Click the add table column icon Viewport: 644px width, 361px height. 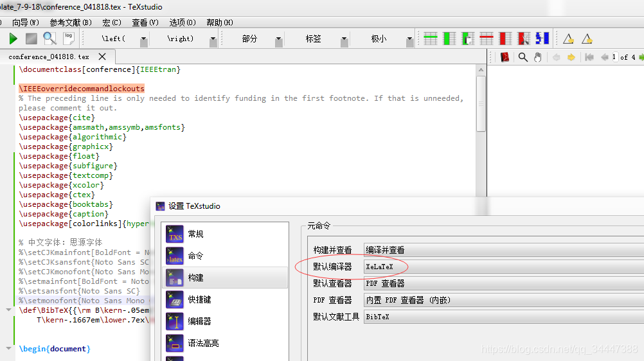click(449, 39)
